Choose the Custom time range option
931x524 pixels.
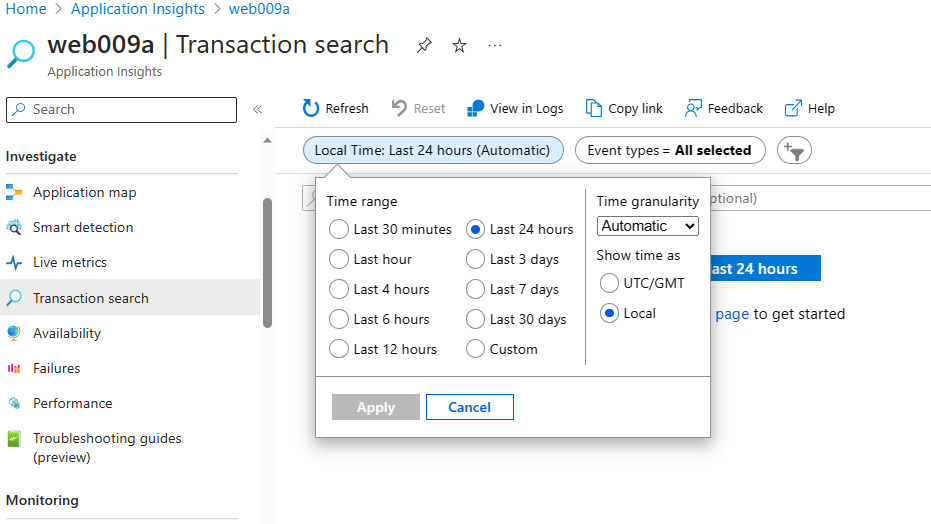tap(475, 349)
